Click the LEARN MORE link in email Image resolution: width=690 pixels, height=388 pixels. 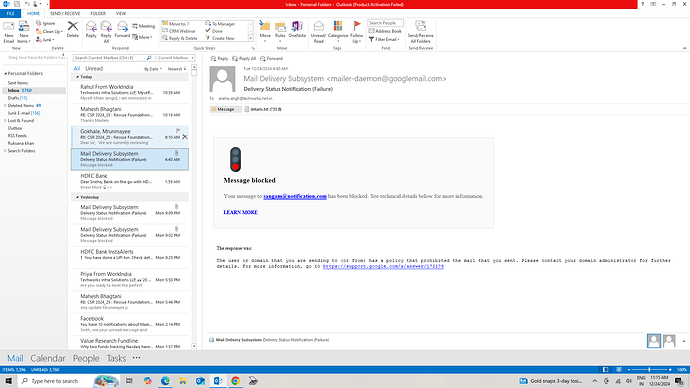pyautogui.click(x=240, y=212)
